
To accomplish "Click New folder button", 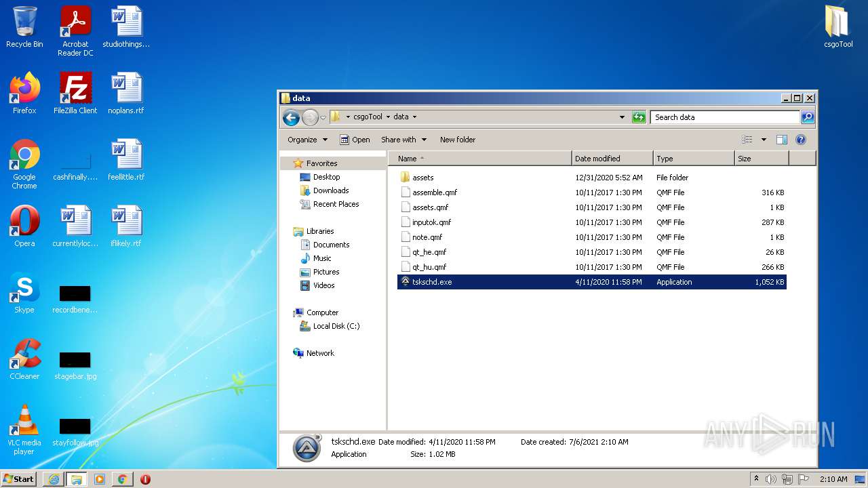I will coord(458,140).
